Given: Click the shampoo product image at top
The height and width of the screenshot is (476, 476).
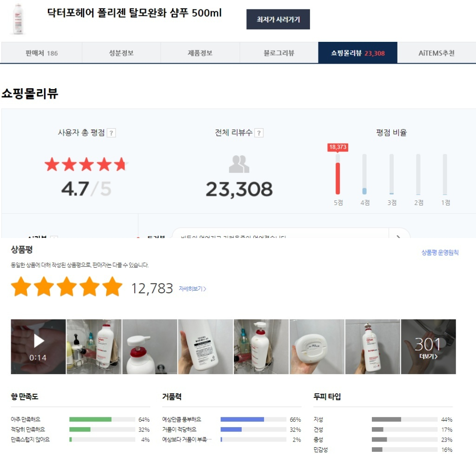Looking at the screenshot, I should pyautogui.click(x=18, y=19).
